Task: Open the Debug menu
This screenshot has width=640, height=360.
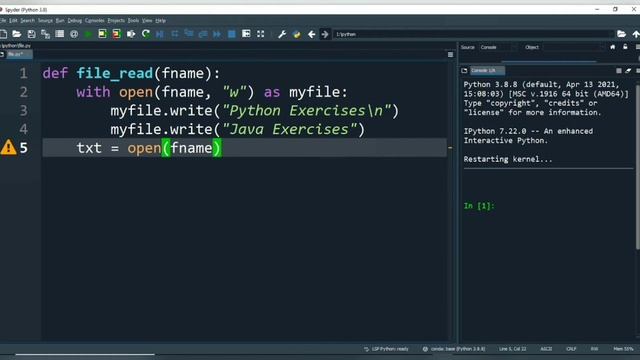Action: coord(75,20)
